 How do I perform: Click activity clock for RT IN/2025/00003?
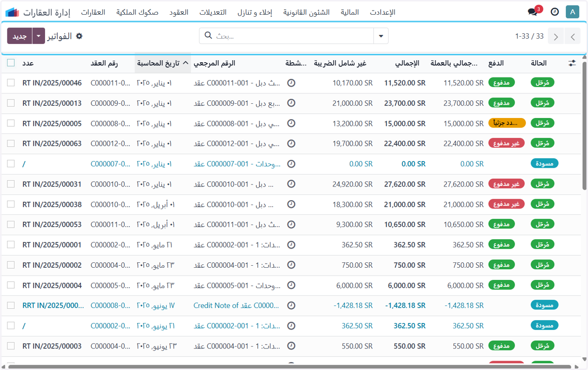point(291,346)
